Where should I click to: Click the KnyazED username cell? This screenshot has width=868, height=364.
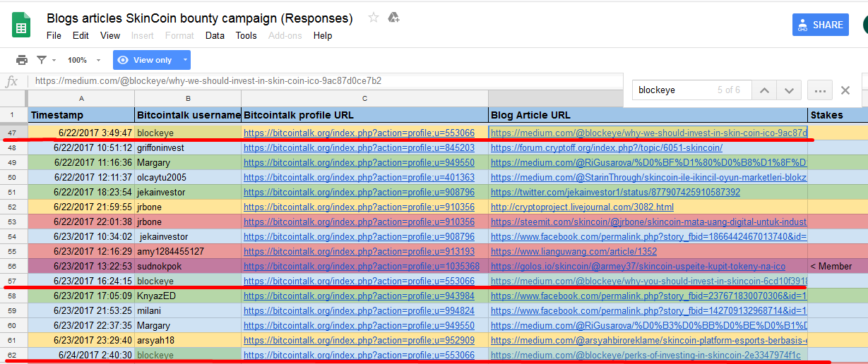click(x=188, y=296)
